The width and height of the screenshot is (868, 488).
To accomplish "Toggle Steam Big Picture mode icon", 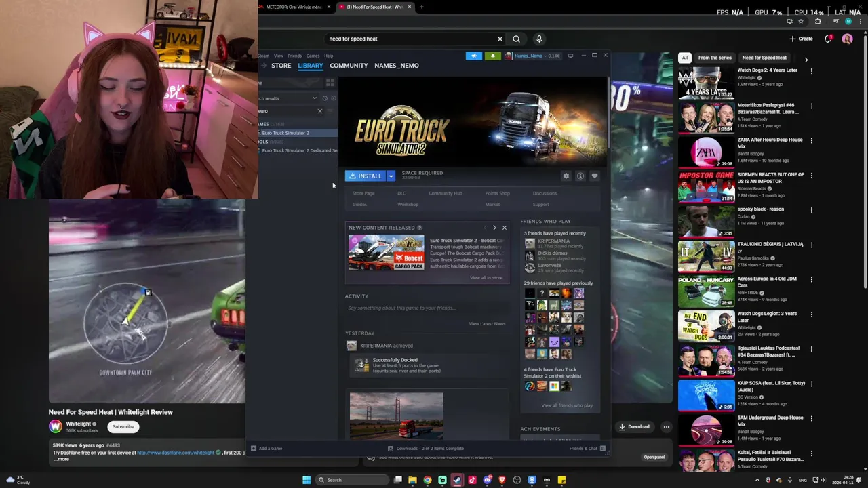I will 570,56.
